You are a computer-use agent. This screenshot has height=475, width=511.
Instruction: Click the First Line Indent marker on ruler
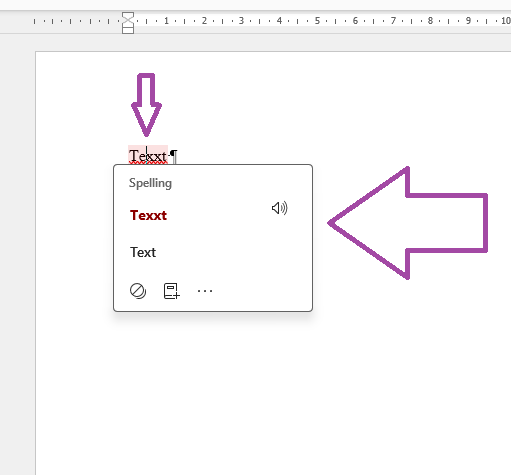tap(128, 16)
